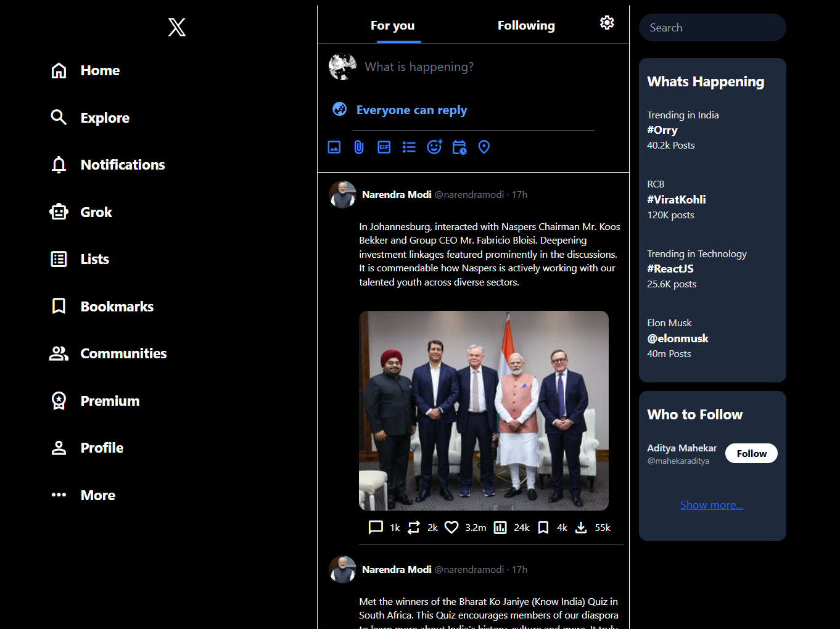Viewport: 840px width, 629px height.
Task: Click the Explore magnifier icon
Action: tap(59, 117)
